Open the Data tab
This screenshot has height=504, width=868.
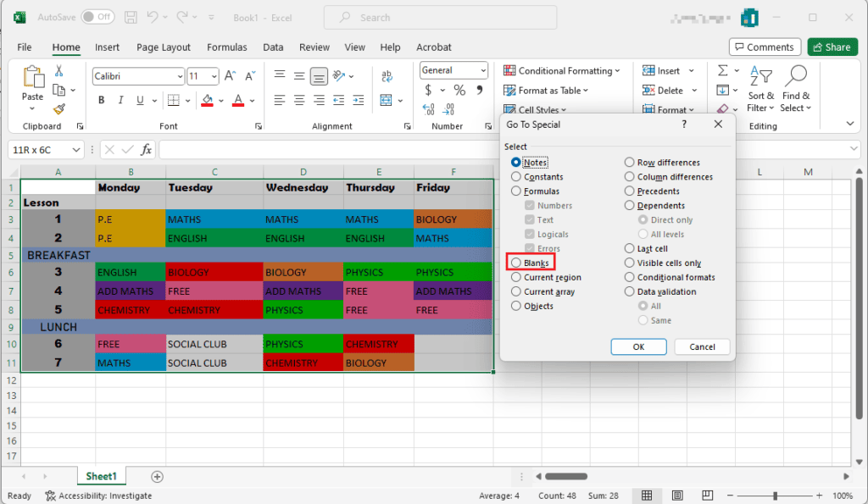[273, 47]
